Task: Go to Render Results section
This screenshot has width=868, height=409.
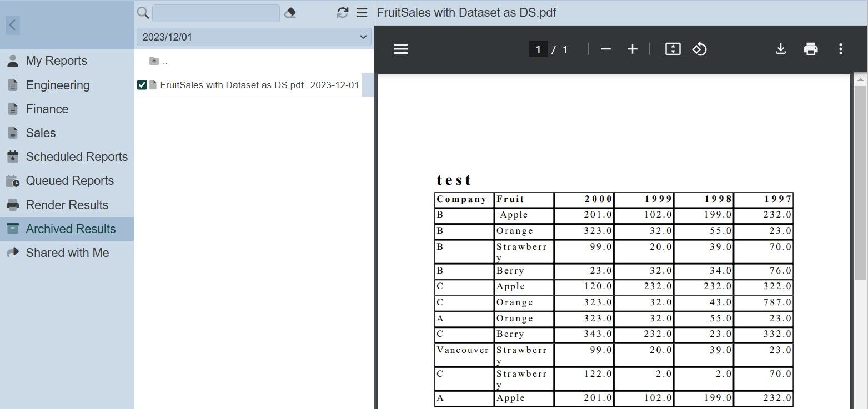Action: (x=67, y=205)
